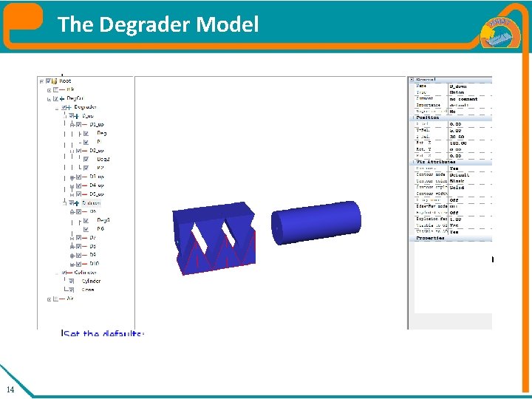Image resolution: width=532 pixels, height=399 pixels.
Task: Click the red icon beside Collimator
Action: tap(69, 273)
